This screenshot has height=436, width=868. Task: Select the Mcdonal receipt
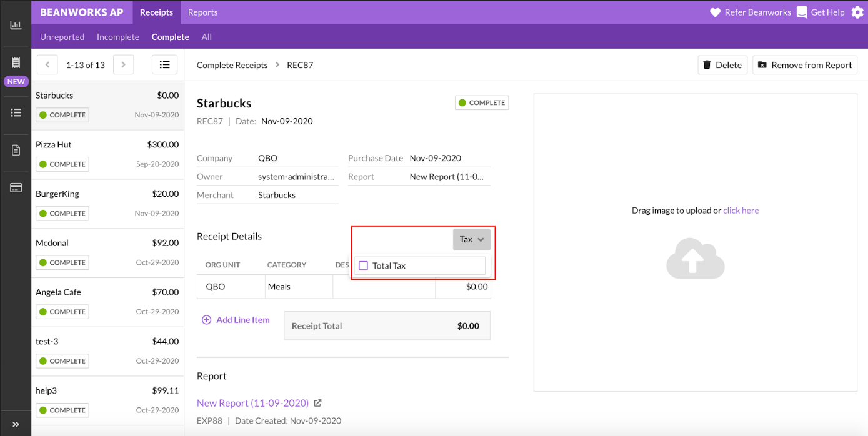coord(107,254)
